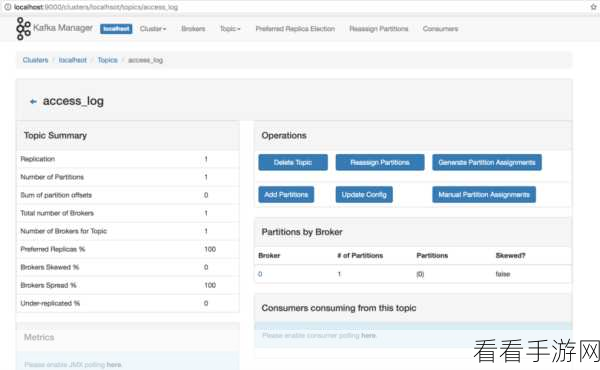Go to Topics breadcrumb link

click(108, 60)
